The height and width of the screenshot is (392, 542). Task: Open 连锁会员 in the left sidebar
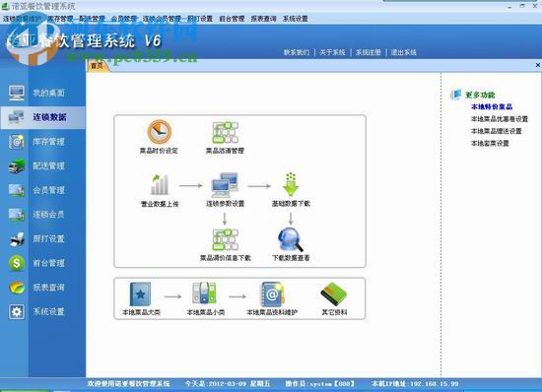coord(43,215)
